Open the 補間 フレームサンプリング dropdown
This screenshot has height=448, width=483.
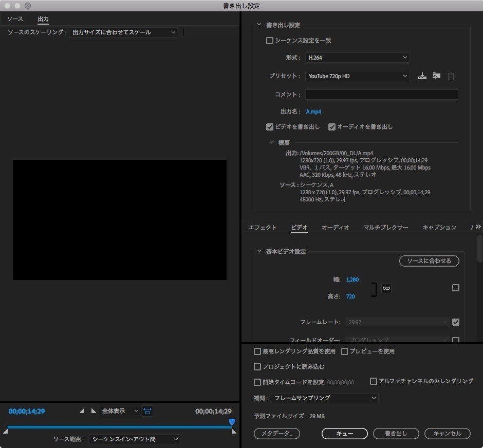[325, 398]
